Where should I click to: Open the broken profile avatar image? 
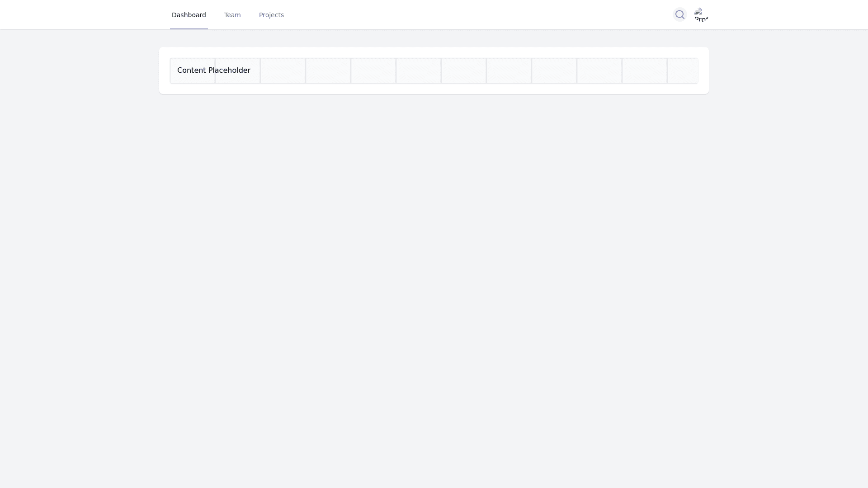(701, 14)
